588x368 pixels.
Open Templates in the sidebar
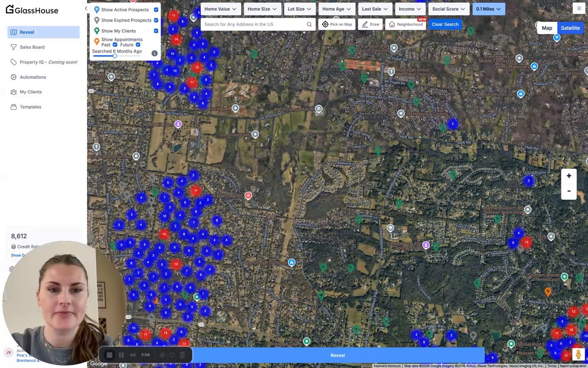click(x=44, y=107)
